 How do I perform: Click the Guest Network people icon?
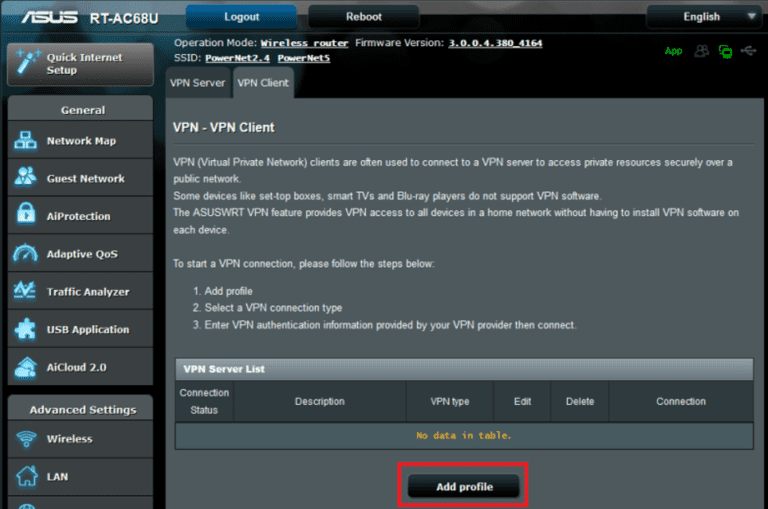pos(25,177)
